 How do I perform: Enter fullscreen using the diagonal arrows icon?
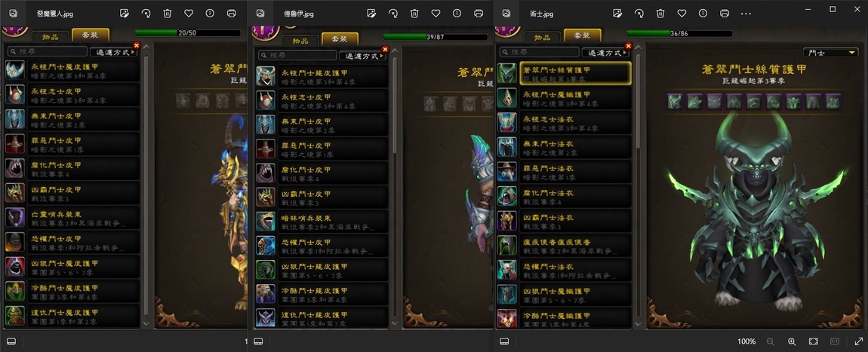point(859,341)
